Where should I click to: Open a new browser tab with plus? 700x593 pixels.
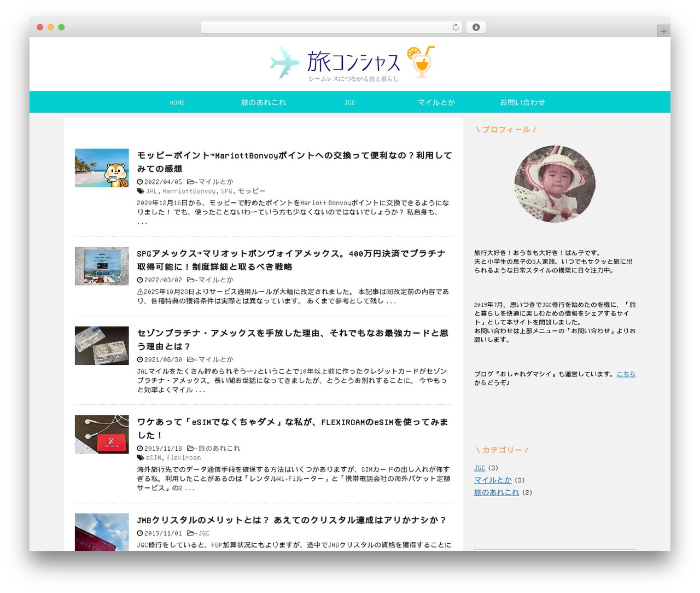[x=663, y=31]
